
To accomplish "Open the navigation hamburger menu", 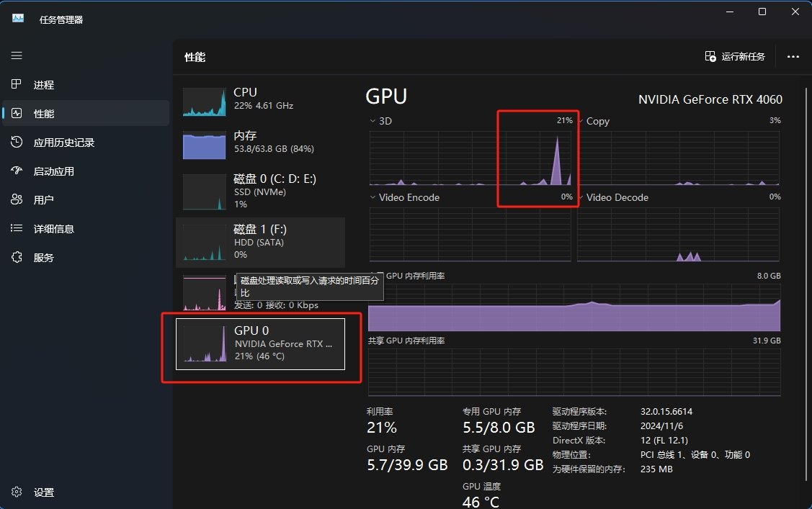I will [x=16, y=55].
